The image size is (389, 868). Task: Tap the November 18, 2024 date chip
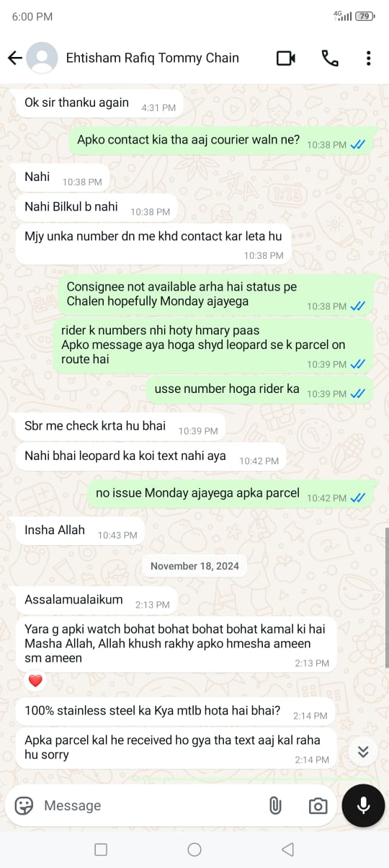click(194, 566)
